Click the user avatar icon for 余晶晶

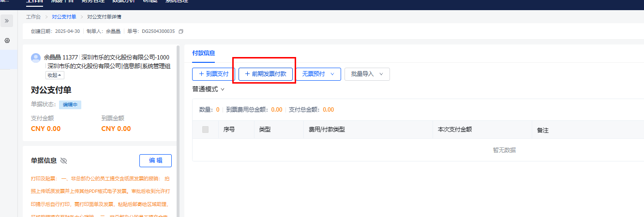tap(36, 58)
